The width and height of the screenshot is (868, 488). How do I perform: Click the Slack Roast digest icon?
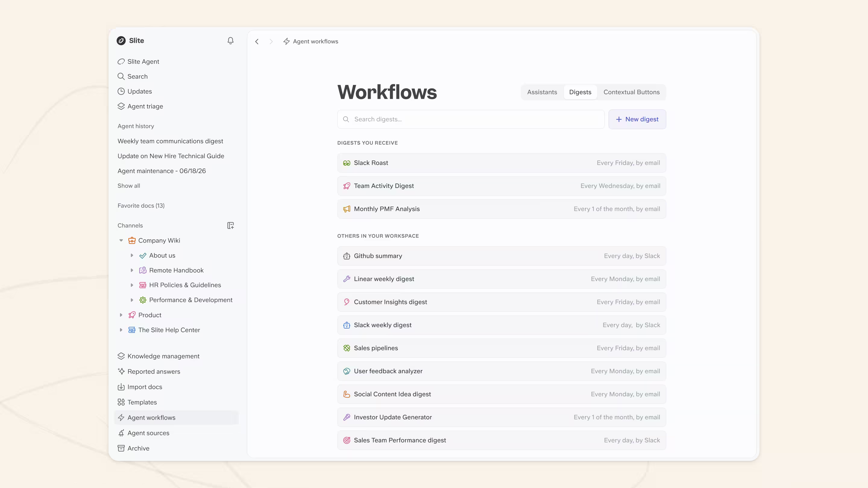click(347, 163)
